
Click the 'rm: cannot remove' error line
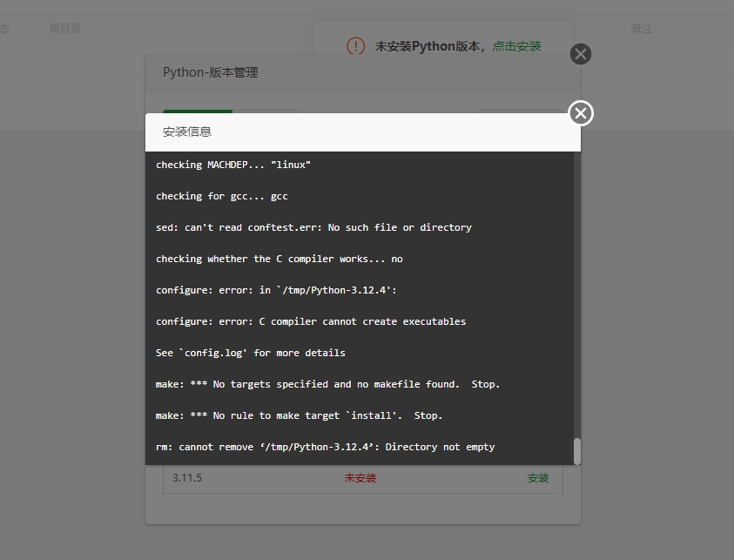coord(326,447)
